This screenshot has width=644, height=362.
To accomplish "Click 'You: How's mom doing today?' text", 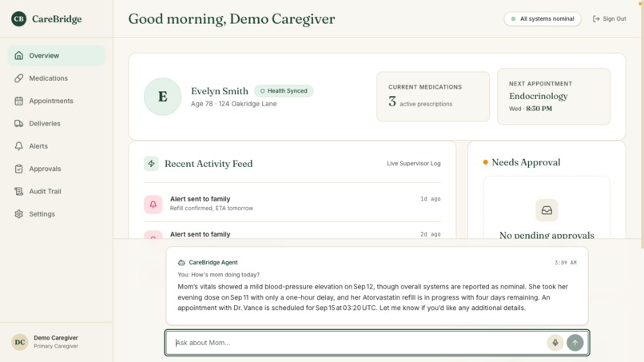I will point(218,274).
